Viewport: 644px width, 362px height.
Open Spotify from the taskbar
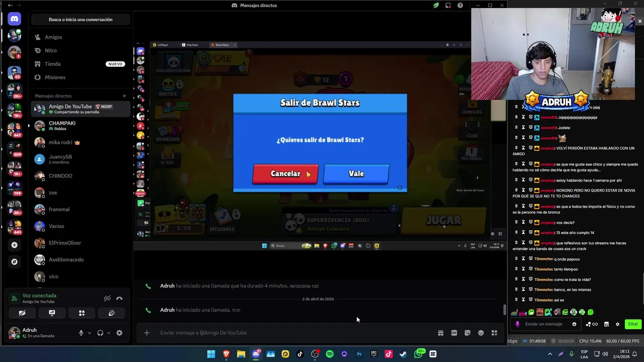330,354
